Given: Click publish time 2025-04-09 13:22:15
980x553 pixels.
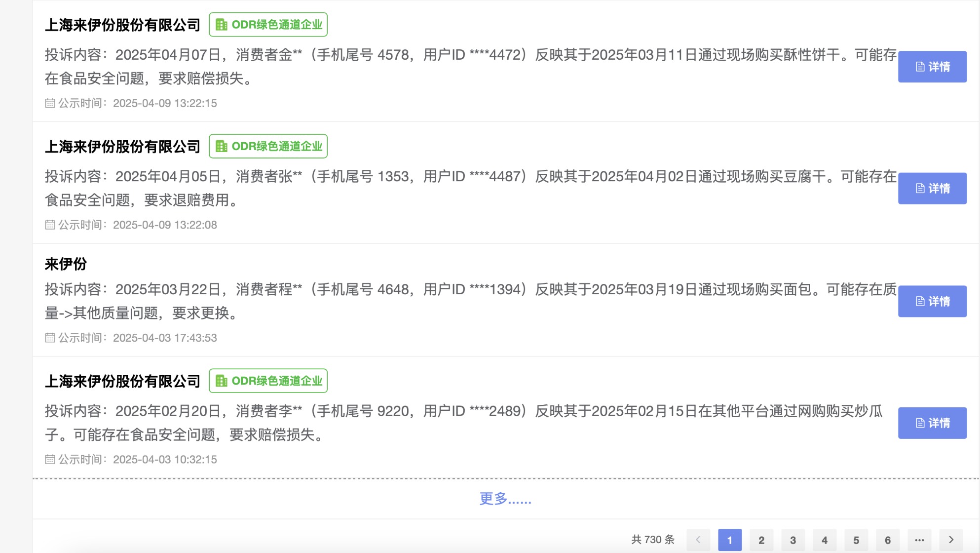Looking at the screenshot, I should [x=165, y=103].
